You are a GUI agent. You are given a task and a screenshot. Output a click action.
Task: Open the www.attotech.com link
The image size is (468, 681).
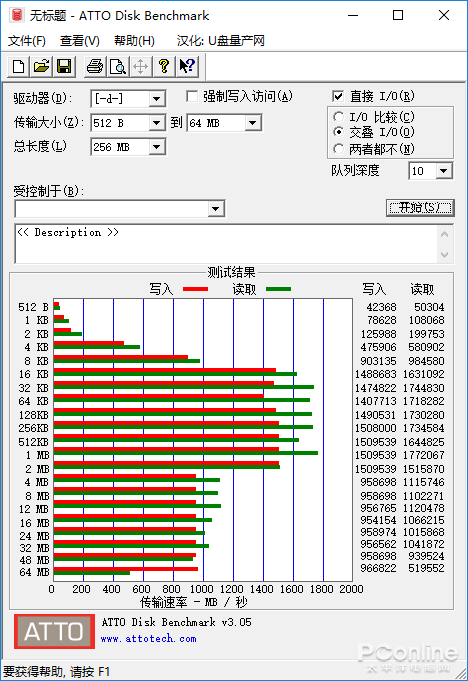tap(148, 639)
